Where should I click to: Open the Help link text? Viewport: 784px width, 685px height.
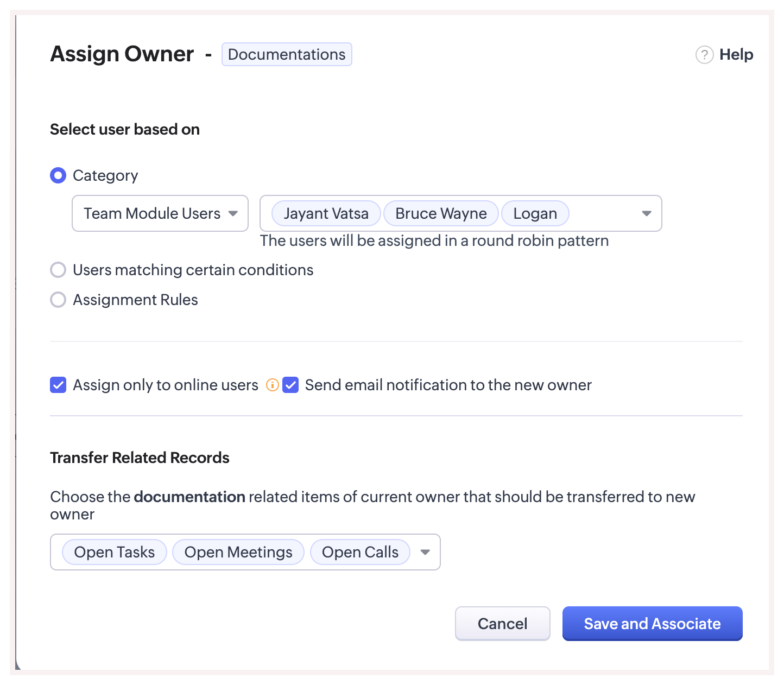click(736, 55)
